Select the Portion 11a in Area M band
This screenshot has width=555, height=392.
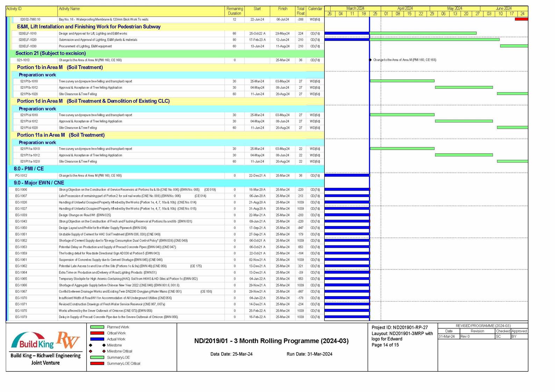point(60,135)
